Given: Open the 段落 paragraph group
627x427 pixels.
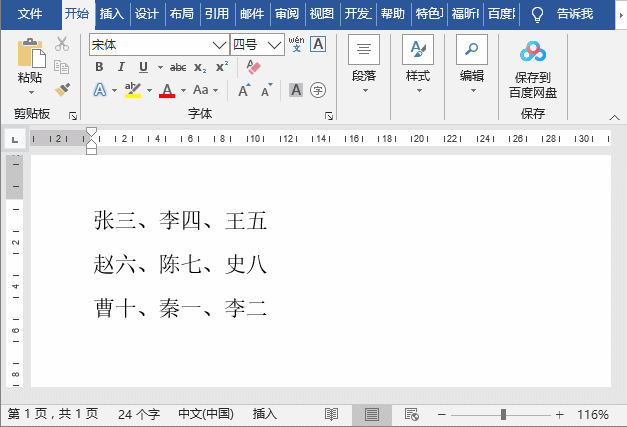Looking at the screenshot, I should tap(364, 66).
